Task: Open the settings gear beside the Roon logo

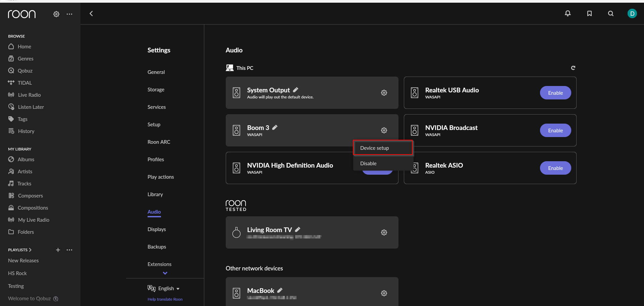Action: (x=56, y=14)
